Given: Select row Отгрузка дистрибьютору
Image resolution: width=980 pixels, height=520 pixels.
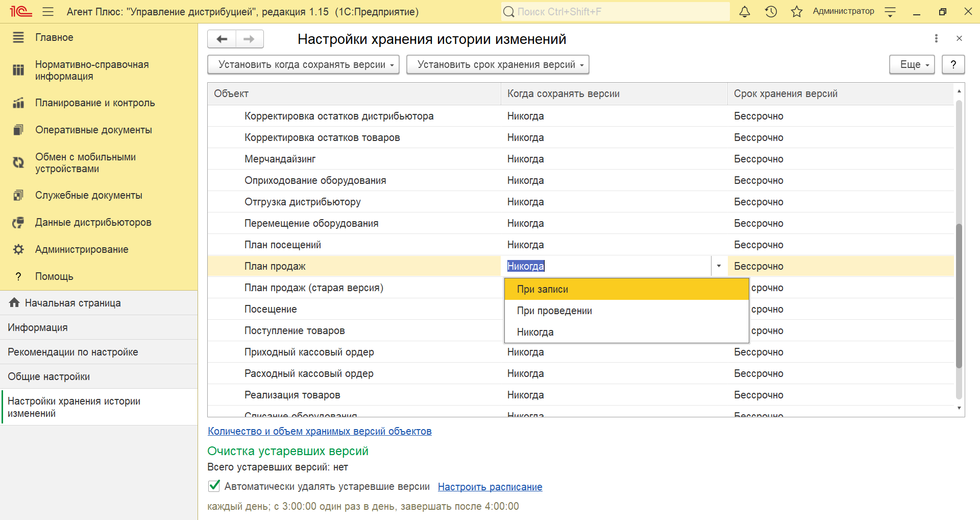Looking at the screenshot, I should pos(581,202).
